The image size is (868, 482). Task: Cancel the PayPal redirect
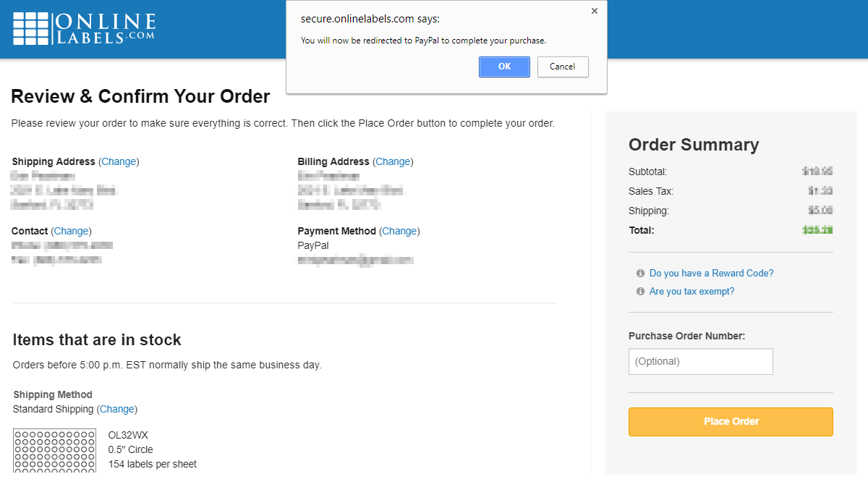(x=563, y=67)
